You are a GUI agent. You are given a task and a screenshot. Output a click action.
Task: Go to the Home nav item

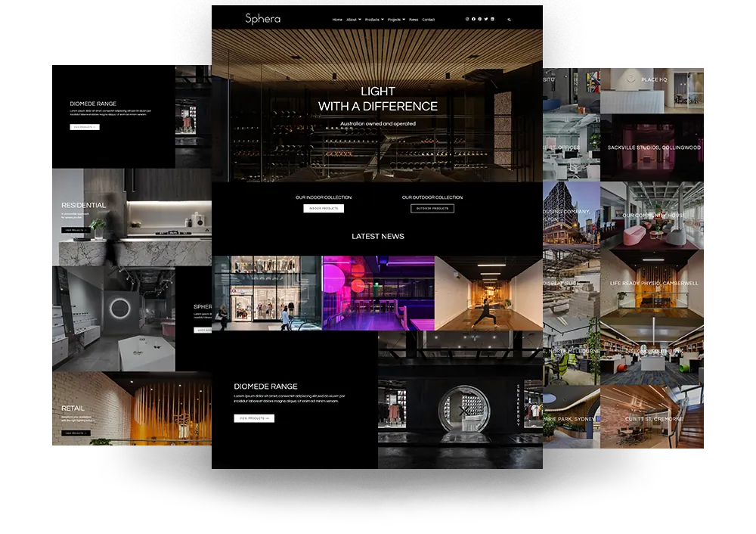tap(337, 20)
